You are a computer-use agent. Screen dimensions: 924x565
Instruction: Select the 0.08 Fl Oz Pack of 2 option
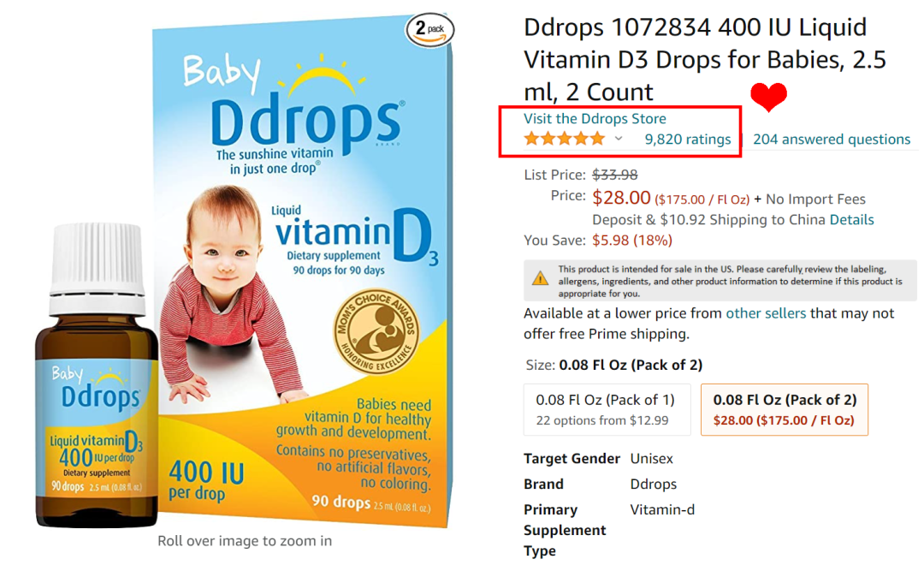785,410
